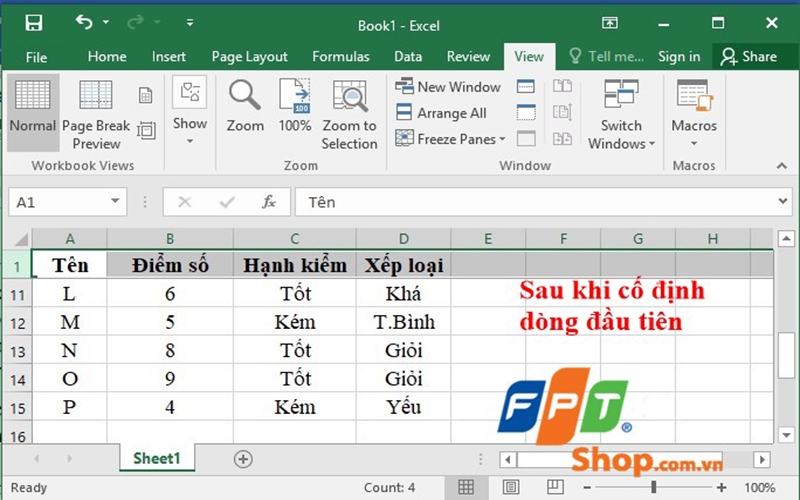Viewport: 800px width, 500px height.
Task: Click the Split window icon
Action: click(x=526, y=86)
